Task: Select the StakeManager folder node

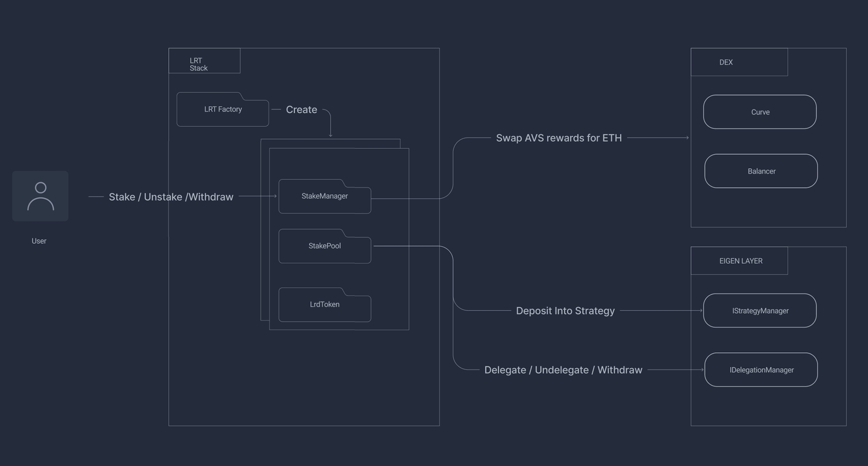Action: pos(324,196)
